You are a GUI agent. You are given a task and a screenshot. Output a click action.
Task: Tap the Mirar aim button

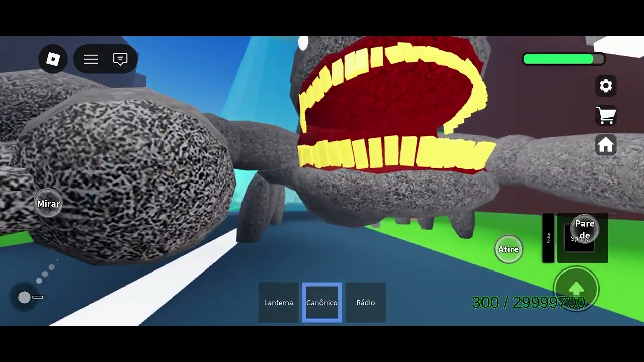tap(48, 204)
